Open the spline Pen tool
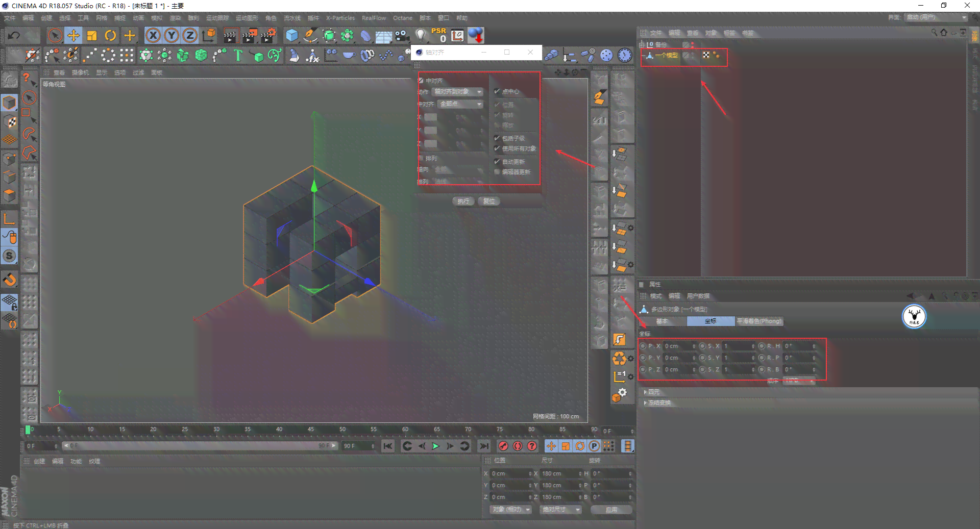 (x=310, y=35)
